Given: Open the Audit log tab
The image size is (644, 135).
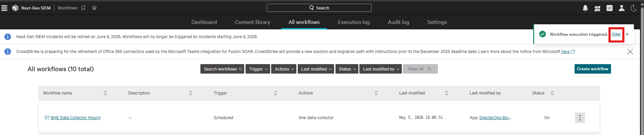Looking at the screenshot, I should [398, 22].
